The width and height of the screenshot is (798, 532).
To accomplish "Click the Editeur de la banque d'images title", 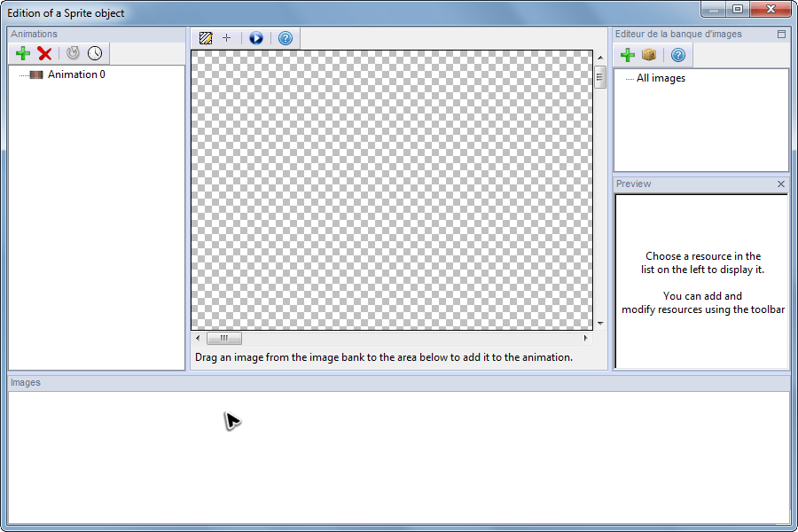I will [x=678, y=34].
